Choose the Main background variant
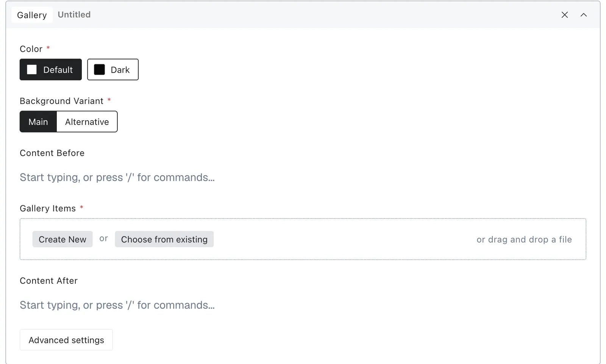606x364 pixels. (38, 122)
